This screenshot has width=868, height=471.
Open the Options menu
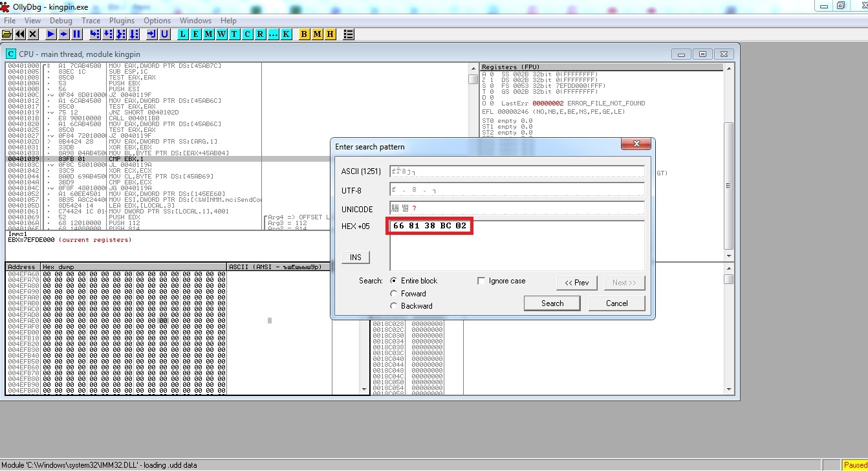pos(157,21)
